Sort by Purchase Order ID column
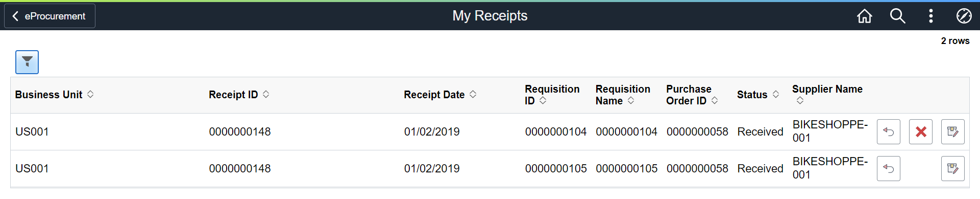 click(x=692, y=95)
